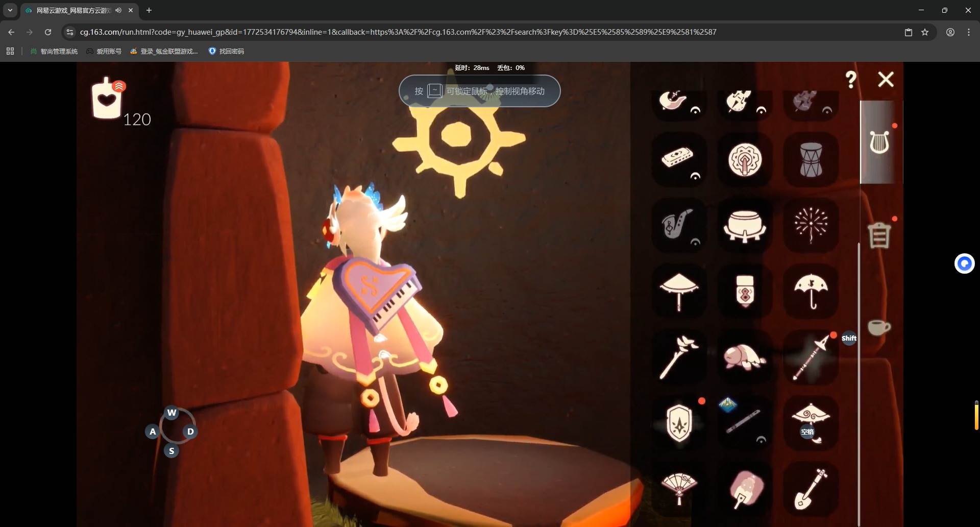View site information for cg.163.com
This screenshot has height=527, width=980.
[x=70, y=32]
